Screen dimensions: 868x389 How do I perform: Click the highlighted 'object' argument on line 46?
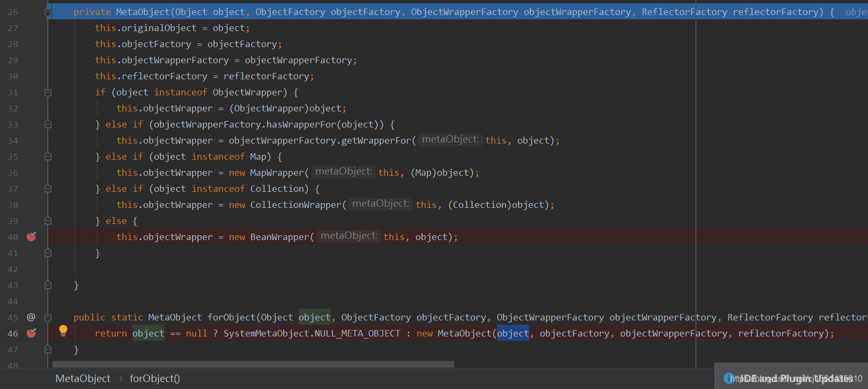513,333
